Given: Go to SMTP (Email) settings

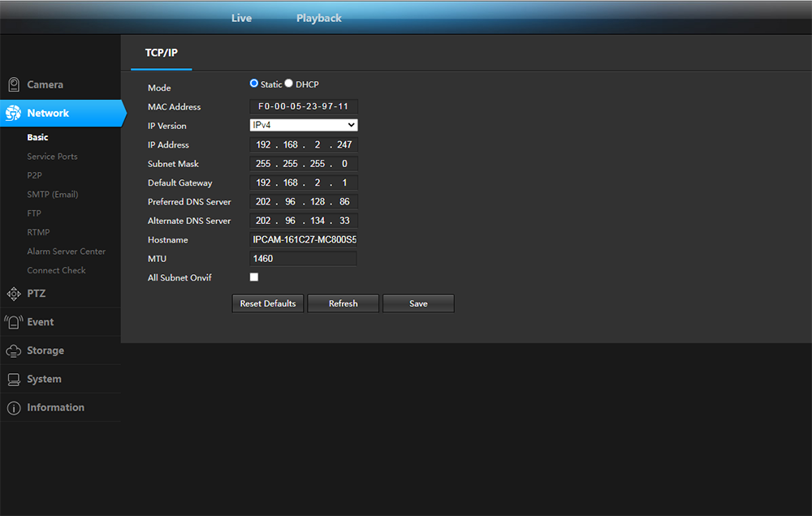Looking at the screenshot, I should coord(52,195).
